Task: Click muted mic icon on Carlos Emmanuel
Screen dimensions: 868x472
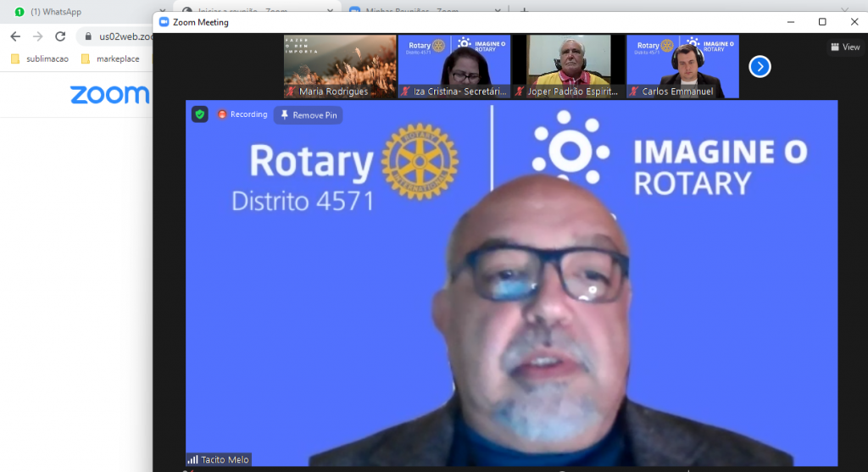Action: (634, 92)
